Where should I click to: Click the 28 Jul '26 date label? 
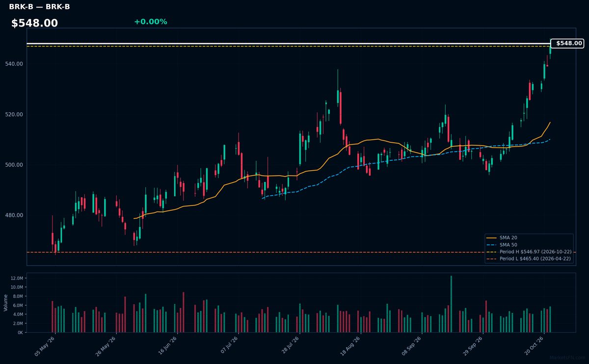[x=289, y=347]
